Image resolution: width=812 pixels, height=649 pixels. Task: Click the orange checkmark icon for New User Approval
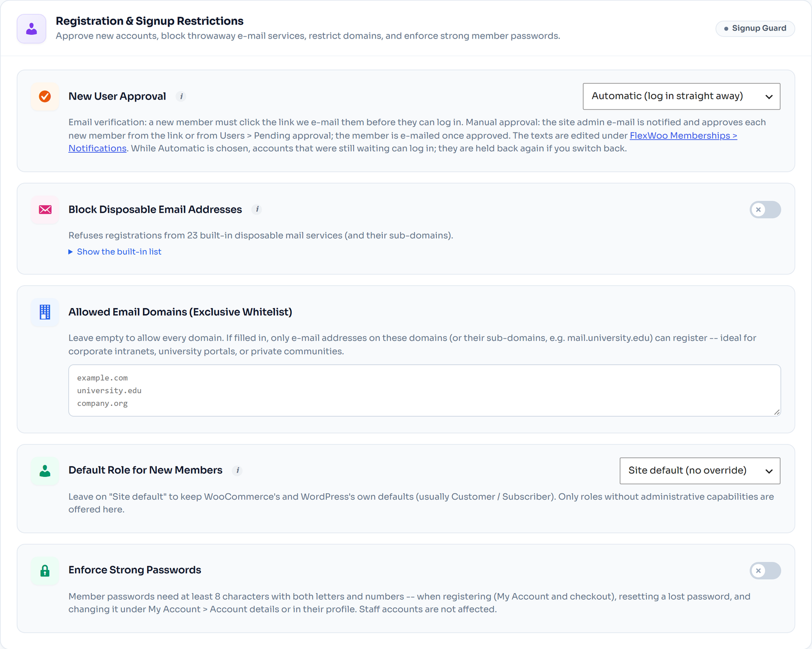(45, 96)
